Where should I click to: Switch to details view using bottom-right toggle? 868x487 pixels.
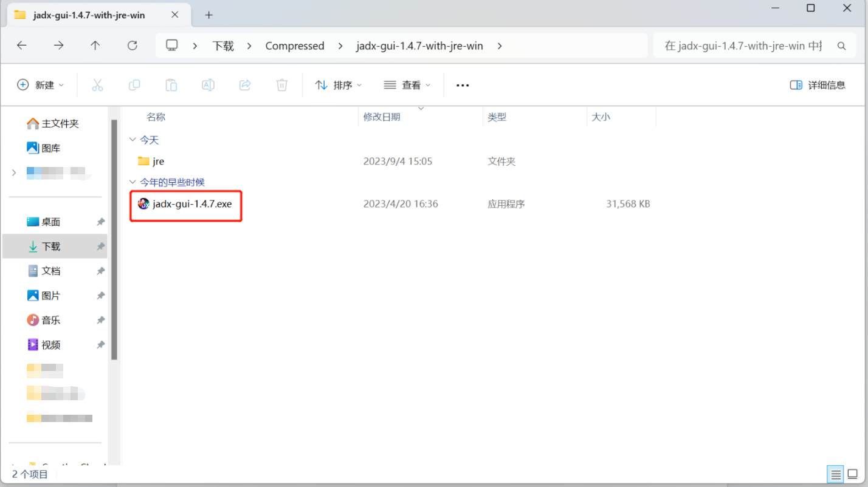(835, 474)
